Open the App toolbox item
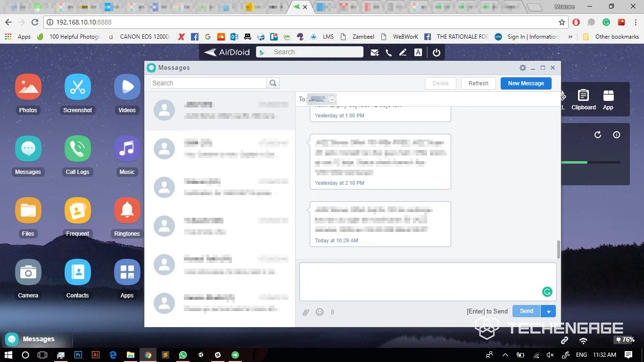This screenshot has height=362, width=644. 608,99
